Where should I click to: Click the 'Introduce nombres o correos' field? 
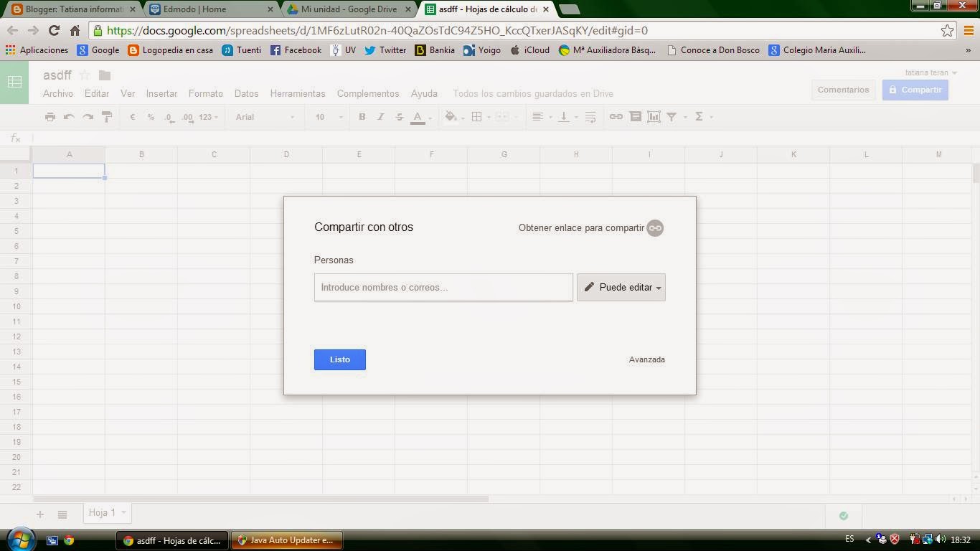click(443, 287)
